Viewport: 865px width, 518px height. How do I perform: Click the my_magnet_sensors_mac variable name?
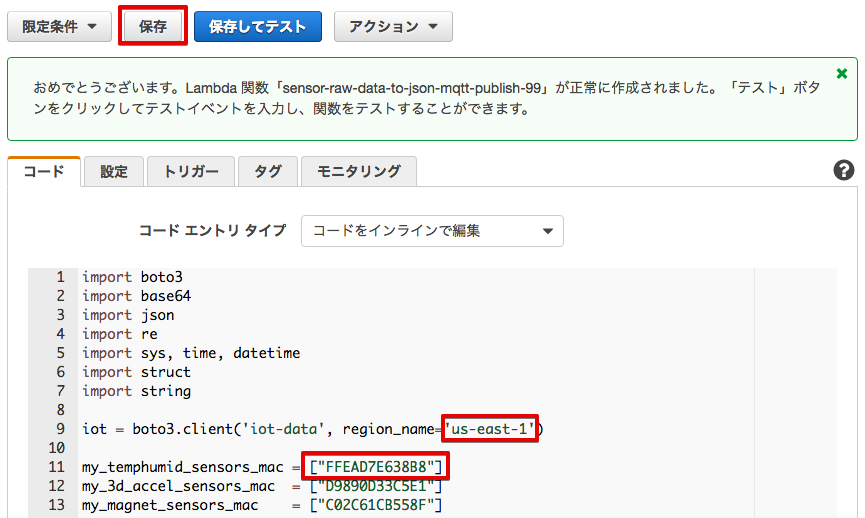[x=170, y=505]
